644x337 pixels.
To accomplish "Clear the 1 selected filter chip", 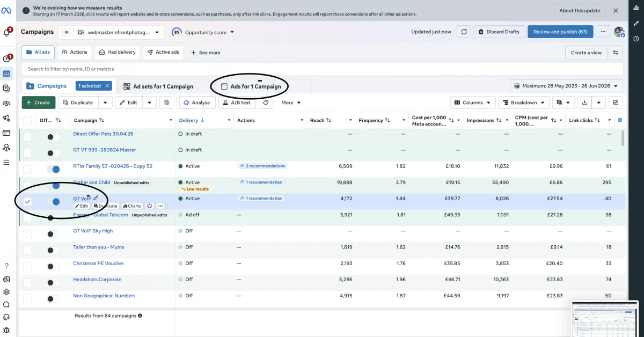I will [x=107, y=86].
